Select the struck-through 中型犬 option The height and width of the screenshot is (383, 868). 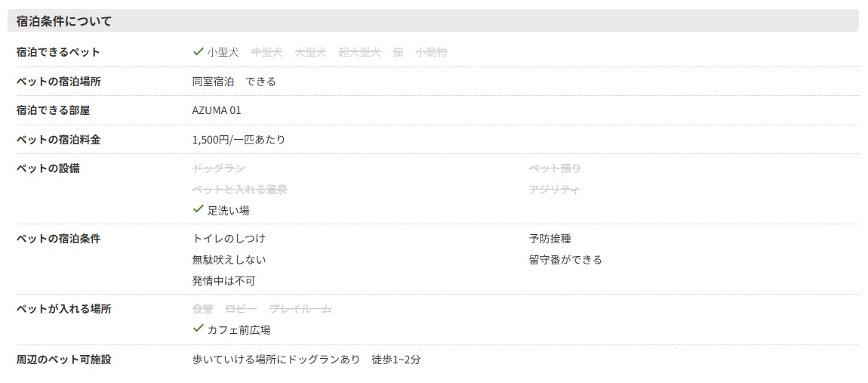[266, 52]
